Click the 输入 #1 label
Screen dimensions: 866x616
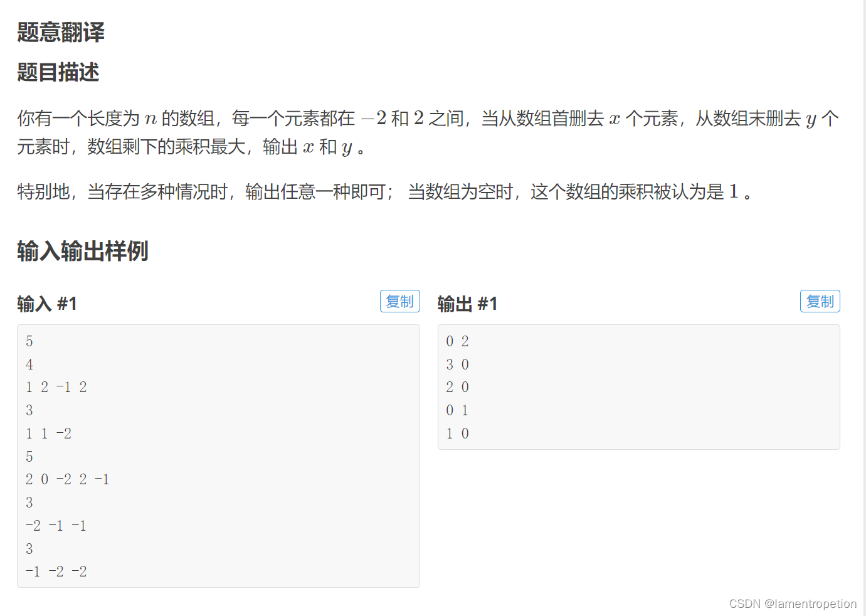click(47, 304)
